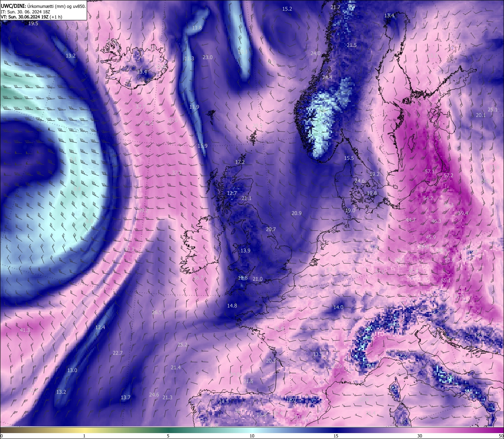Click the 0 tick on color scale

click(2, 436)
